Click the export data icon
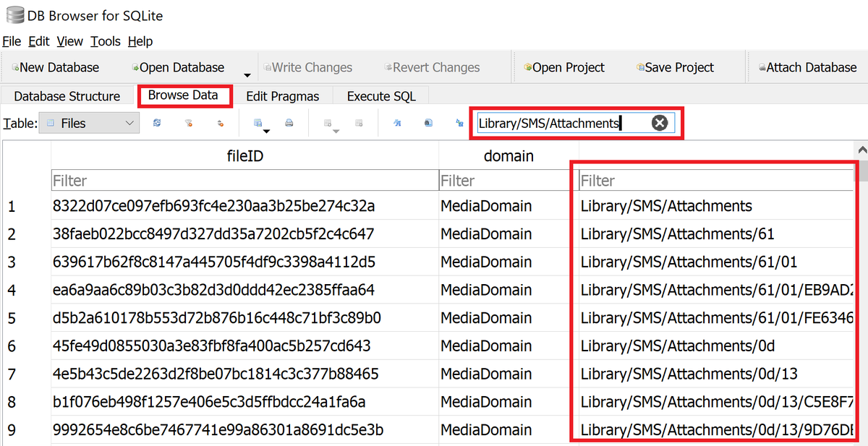This screenshot has width=868, height=446. [428, 124]
